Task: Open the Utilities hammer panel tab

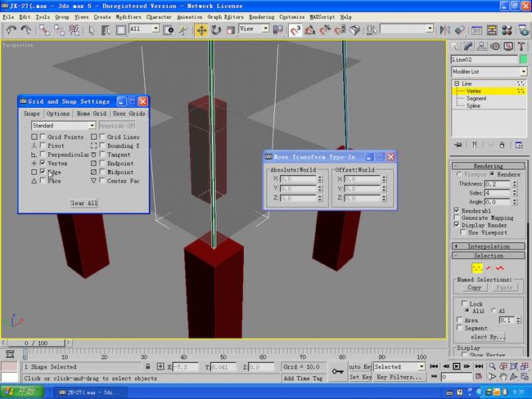Action: point(521,47)
